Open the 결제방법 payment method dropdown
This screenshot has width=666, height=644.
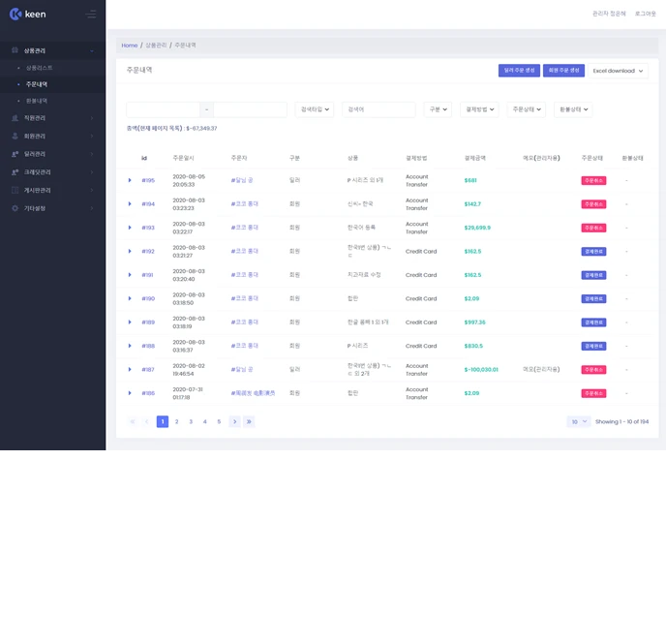(479, 109)
